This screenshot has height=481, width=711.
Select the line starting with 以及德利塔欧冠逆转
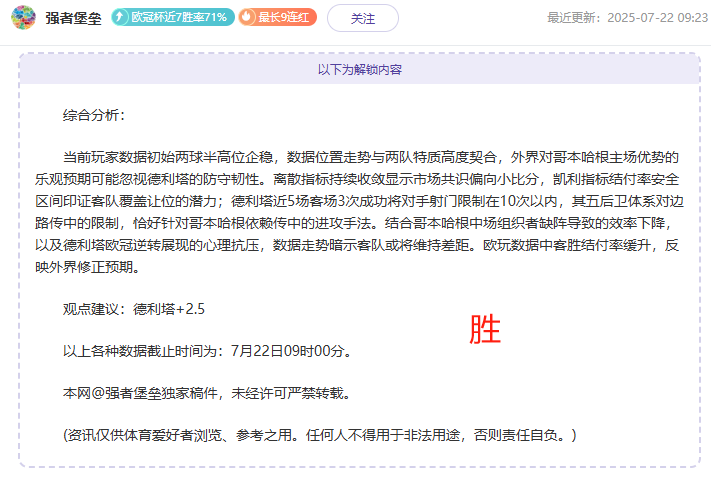[357, 245]
